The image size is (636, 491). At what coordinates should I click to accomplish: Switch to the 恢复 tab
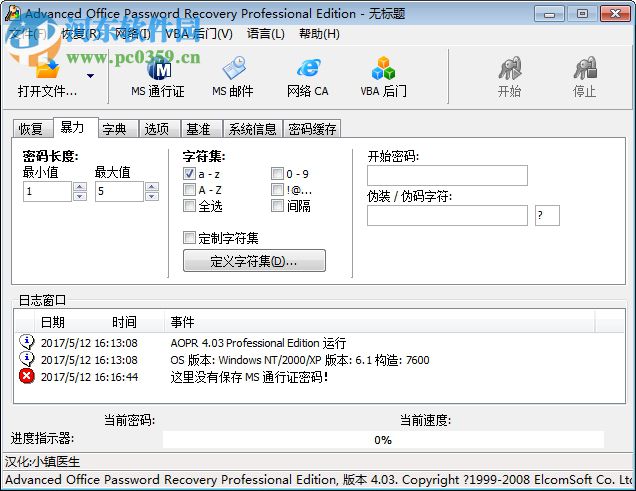pos(31,129)
